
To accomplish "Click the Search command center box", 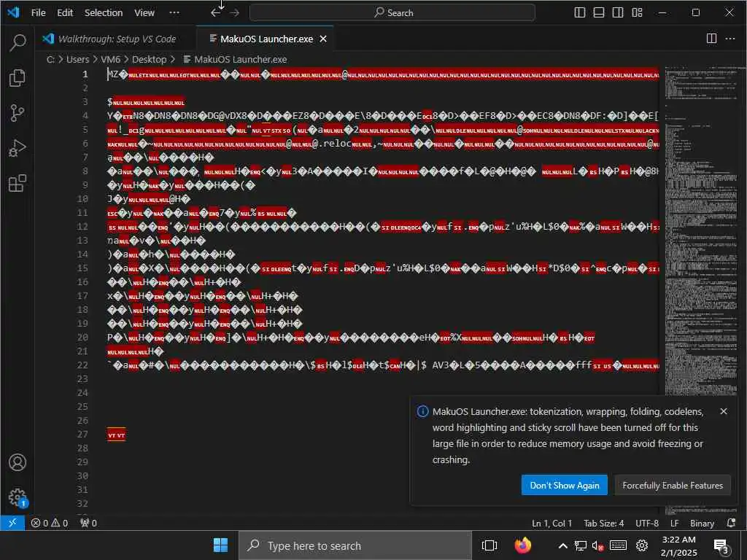I will pyautogui.click(x=392, y=13).
